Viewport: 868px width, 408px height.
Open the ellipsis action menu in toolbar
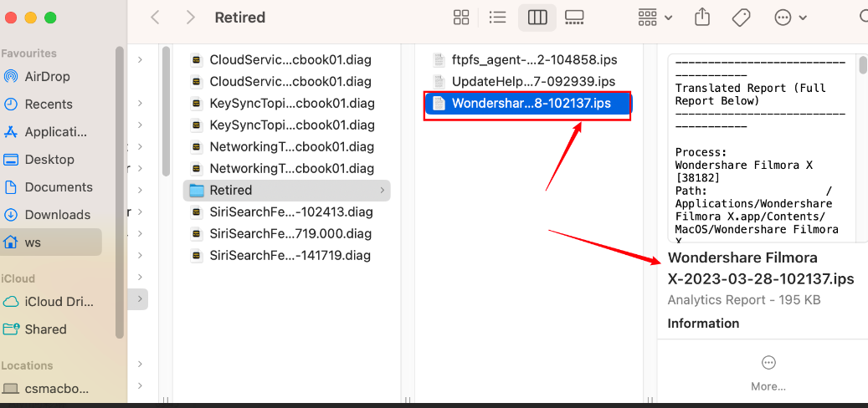tap(790, 18)
